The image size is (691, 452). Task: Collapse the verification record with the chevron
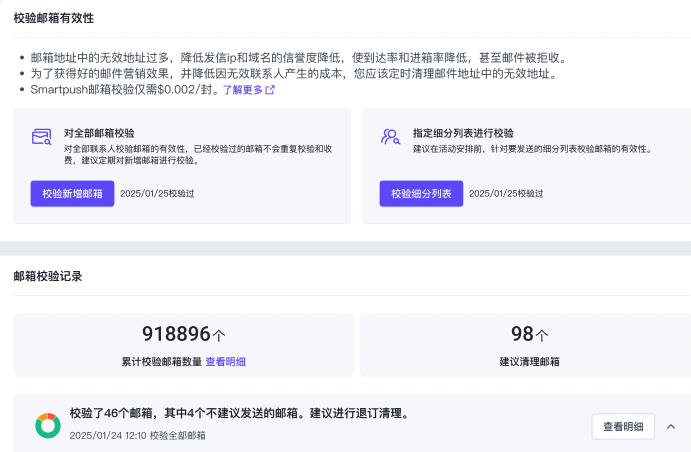[x=671, y=427]
